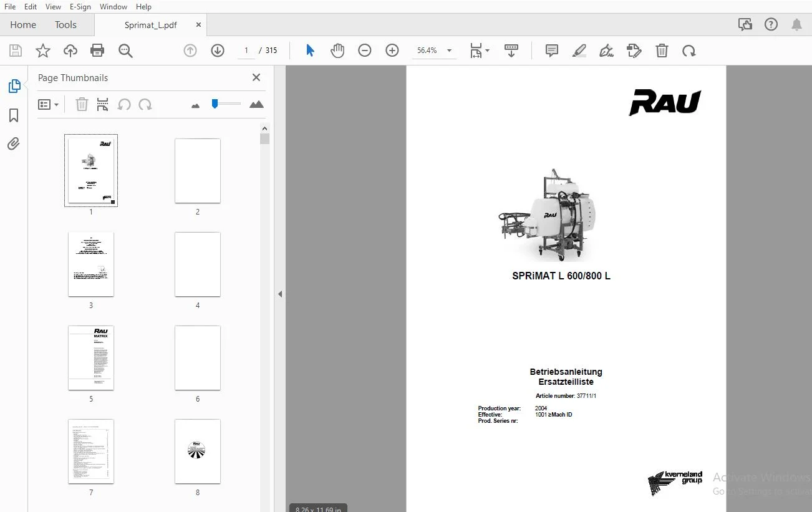Select the Sprimat_L.pdf document tab

pyautogui.click(x=150, y=25)
